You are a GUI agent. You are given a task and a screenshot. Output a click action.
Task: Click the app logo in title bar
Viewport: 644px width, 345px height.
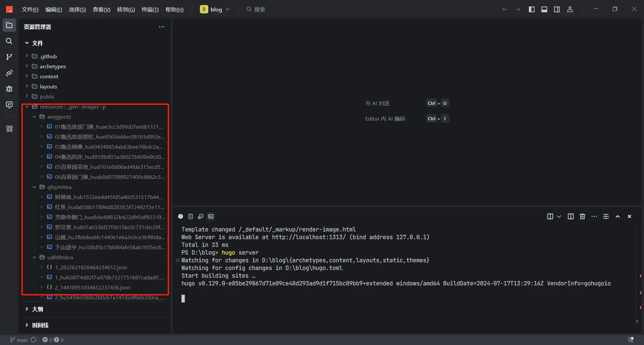9,9
